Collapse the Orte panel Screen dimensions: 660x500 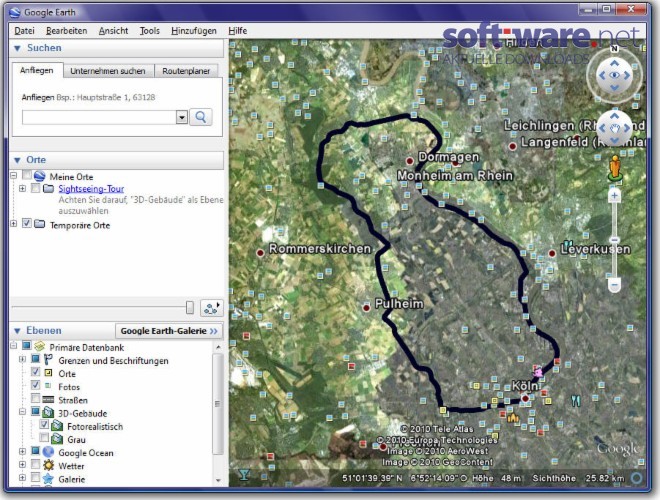point(17,160)
